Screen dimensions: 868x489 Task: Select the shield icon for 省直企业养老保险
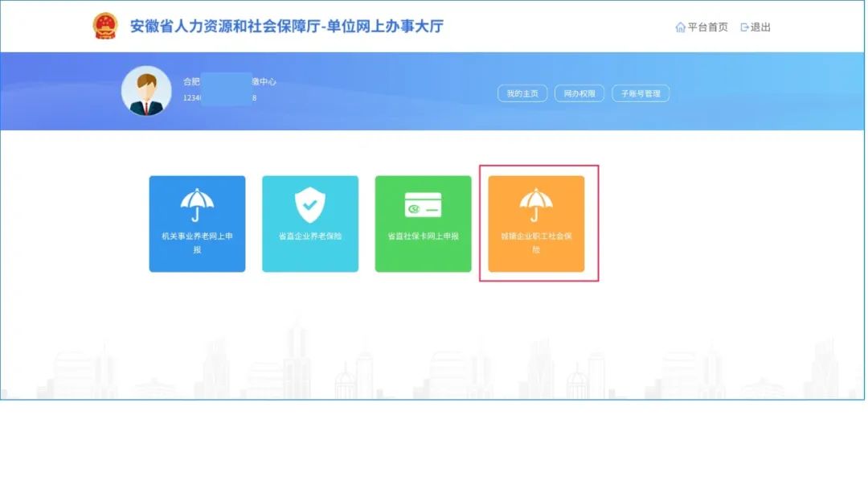[309, 203]
